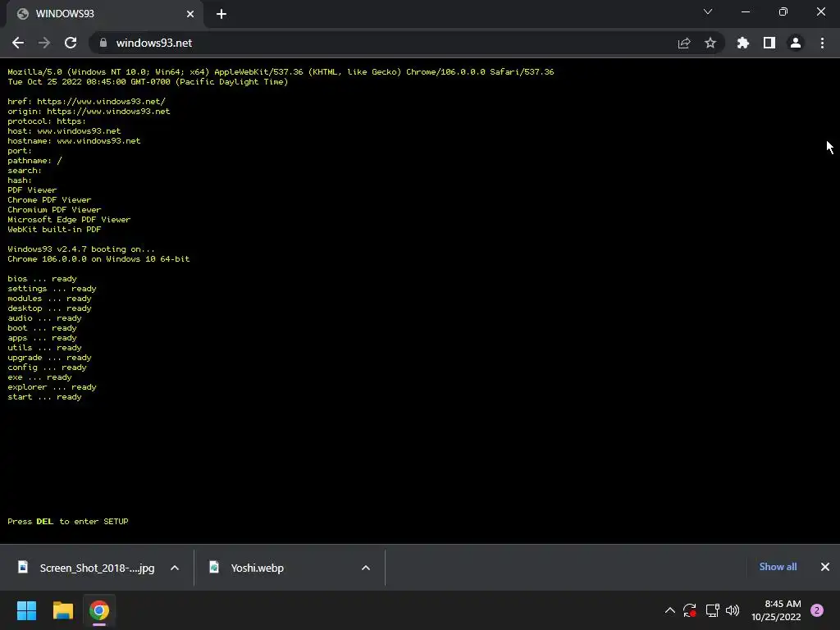Minimize the Chrome window
840x630 pixels.
click(x=746, y=11)
